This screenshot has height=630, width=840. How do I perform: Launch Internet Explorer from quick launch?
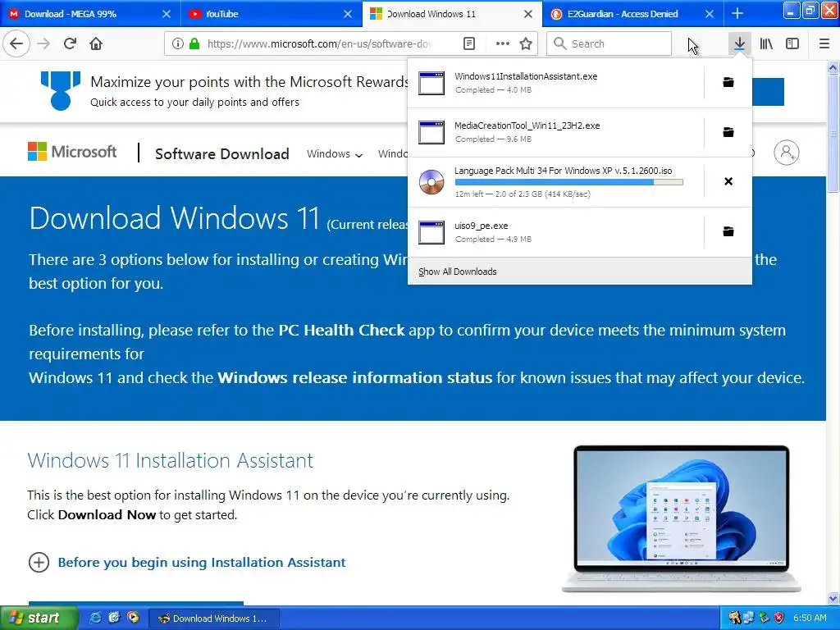tap(95, 618)
